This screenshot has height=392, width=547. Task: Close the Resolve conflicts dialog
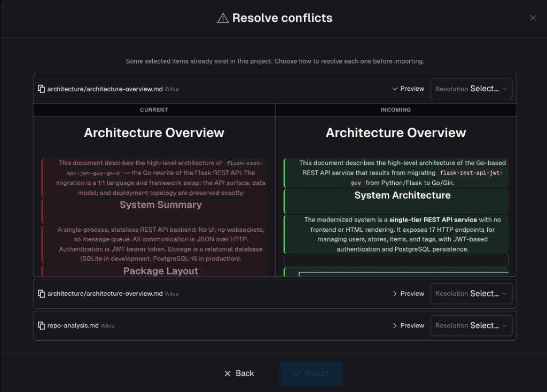click(533, 18)
